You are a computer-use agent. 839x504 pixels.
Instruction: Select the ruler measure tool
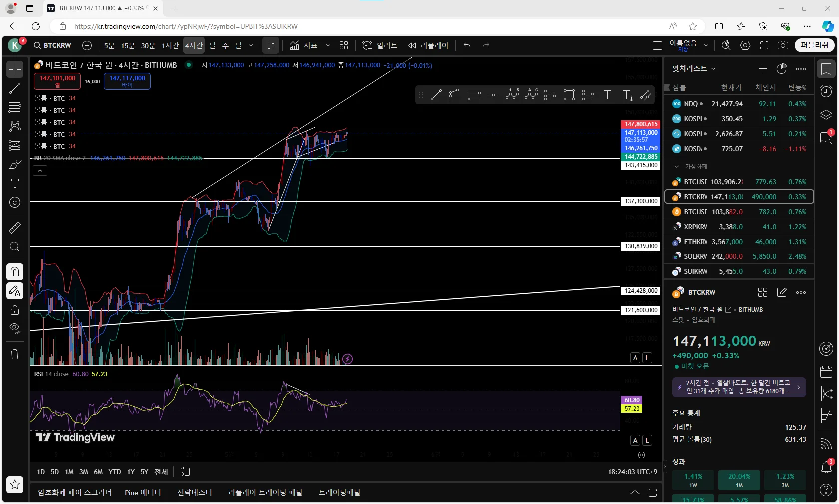point(15,227)
